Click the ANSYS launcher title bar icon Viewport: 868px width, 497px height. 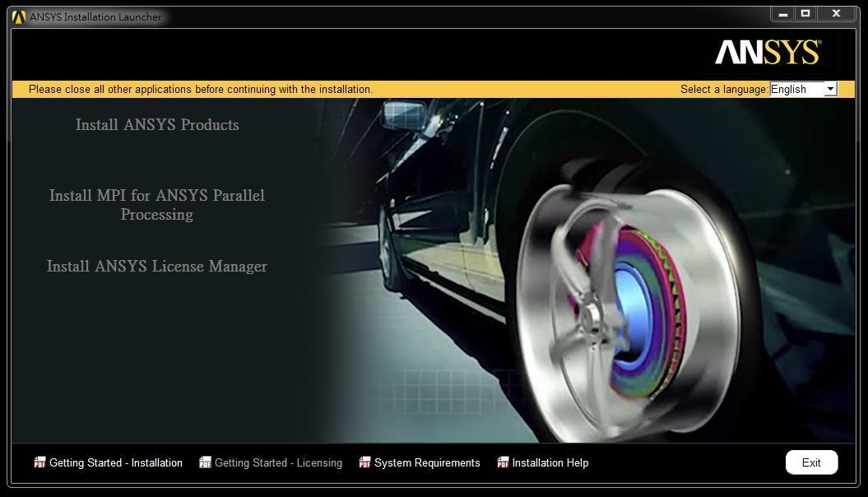pos(19,17)
